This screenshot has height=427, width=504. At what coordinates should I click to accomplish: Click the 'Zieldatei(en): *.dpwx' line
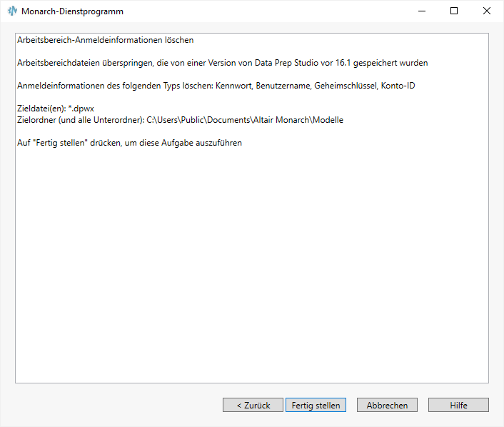(x=56, y=109)
